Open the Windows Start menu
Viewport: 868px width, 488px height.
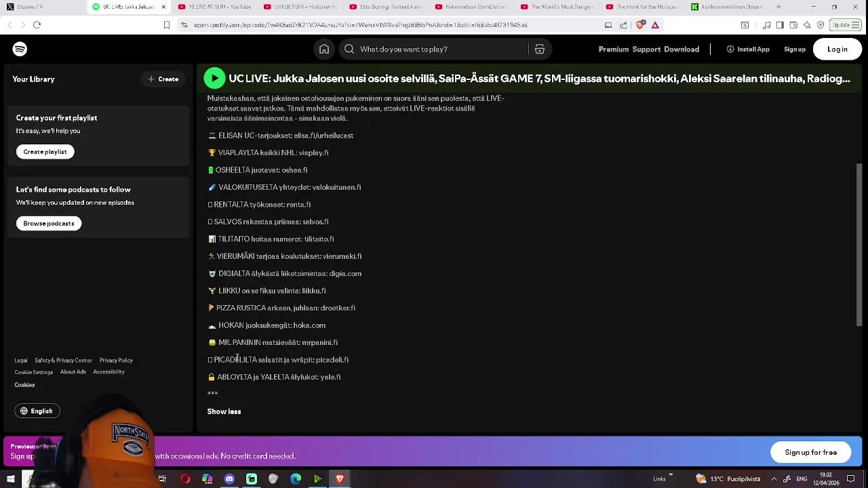[10, 479]
